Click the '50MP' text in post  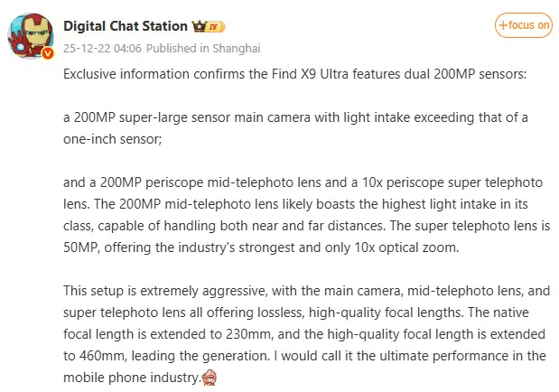(x=79, y=247)
